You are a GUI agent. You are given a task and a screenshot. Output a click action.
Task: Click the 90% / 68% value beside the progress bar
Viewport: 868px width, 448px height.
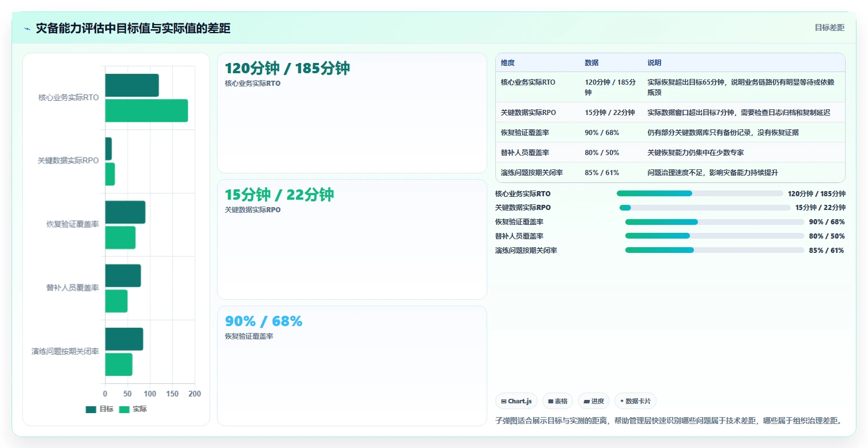827,222
